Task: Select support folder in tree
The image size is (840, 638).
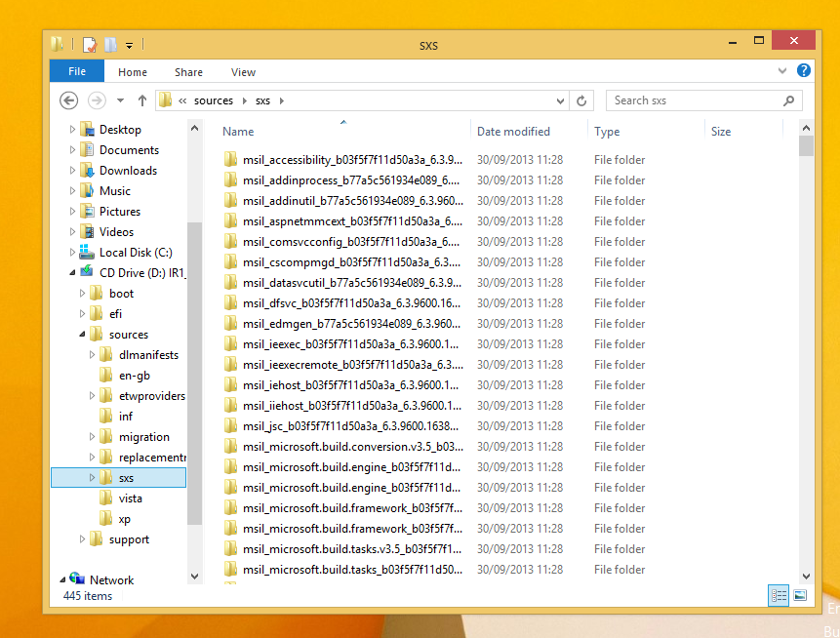Action: [129, 539]
